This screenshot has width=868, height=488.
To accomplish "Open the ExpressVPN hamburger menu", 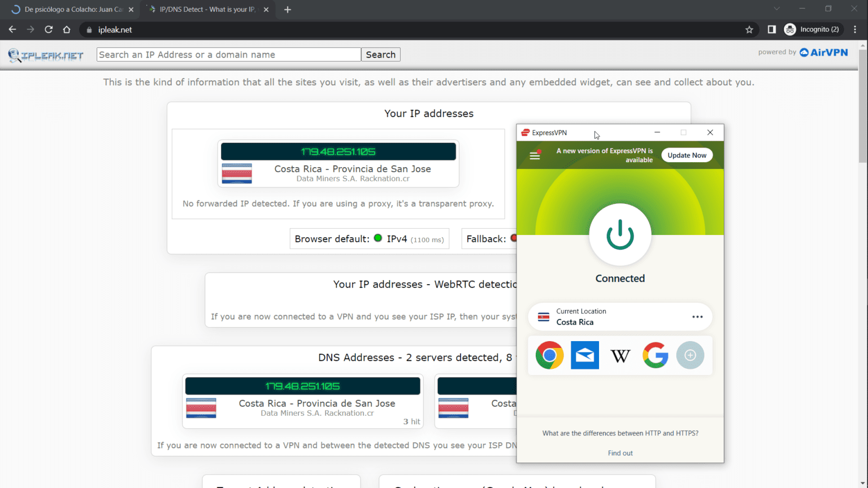I will coord(535,155).
